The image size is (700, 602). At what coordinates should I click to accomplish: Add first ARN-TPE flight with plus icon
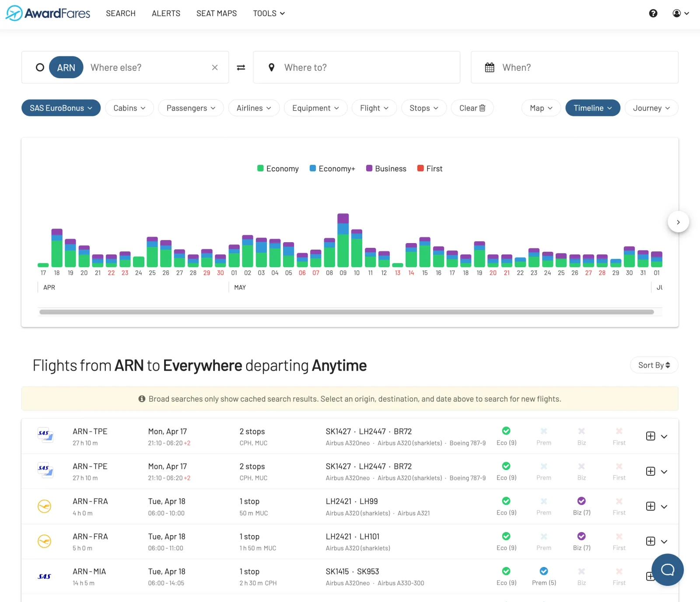[651, 436]
